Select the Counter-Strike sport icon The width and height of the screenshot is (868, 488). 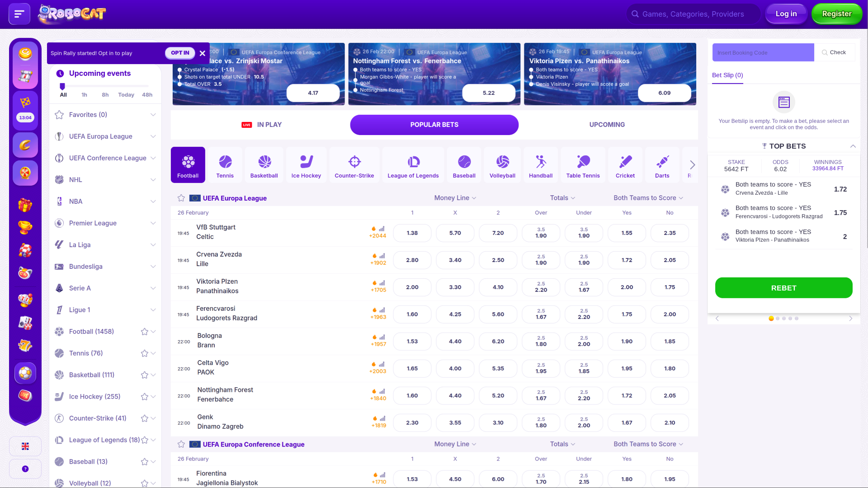354,165
